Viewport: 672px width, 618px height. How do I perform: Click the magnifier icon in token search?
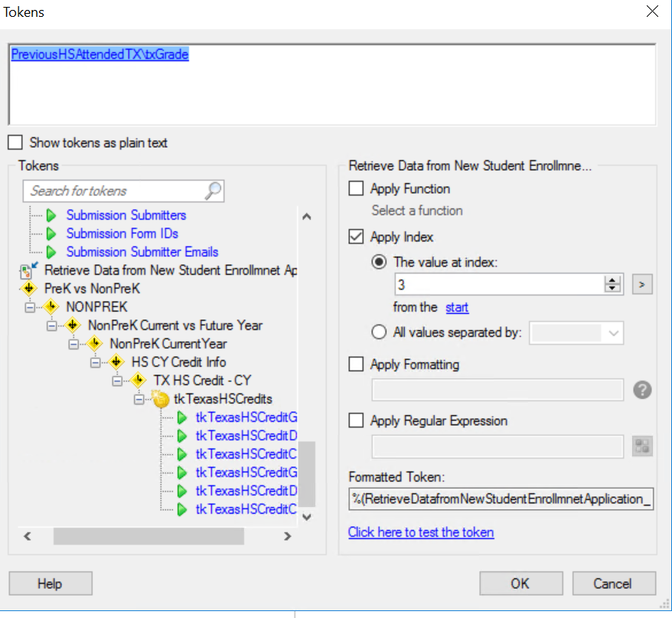[214, 191]
